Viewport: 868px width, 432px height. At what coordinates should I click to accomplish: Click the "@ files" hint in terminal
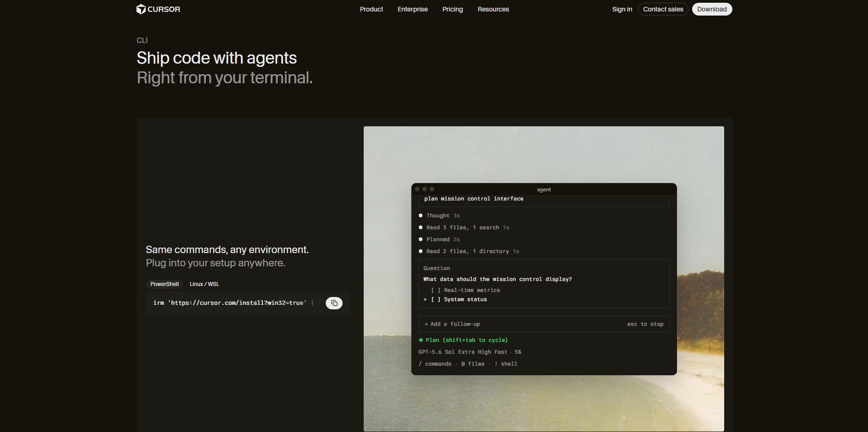click(473, 364)
